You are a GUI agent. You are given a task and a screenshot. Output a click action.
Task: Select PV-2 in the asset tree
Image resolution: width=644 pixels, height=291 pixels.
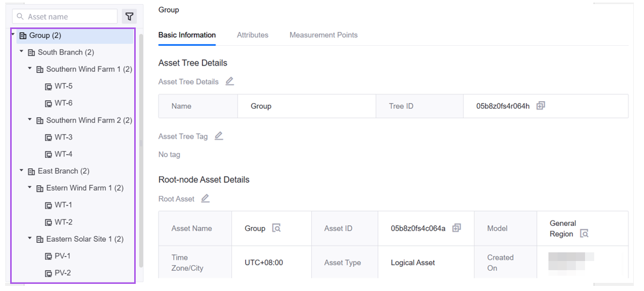(63, 273)
